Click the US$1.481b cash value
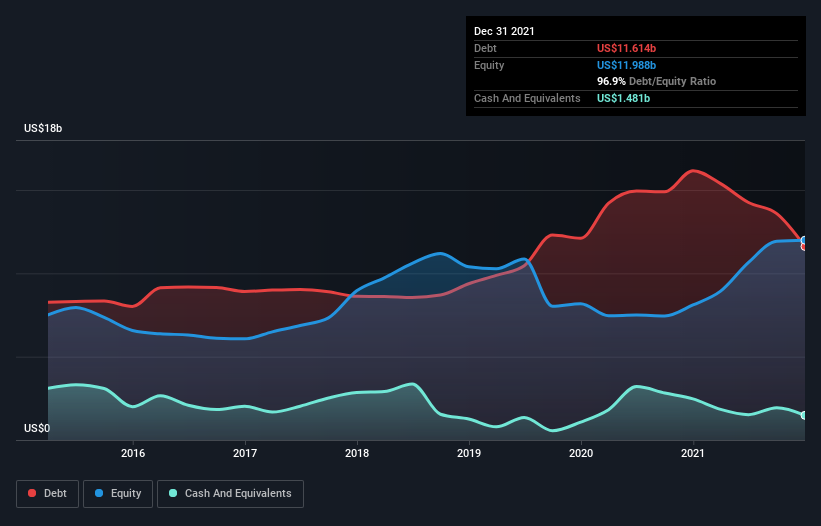821x526 pixels. (624, 98)
